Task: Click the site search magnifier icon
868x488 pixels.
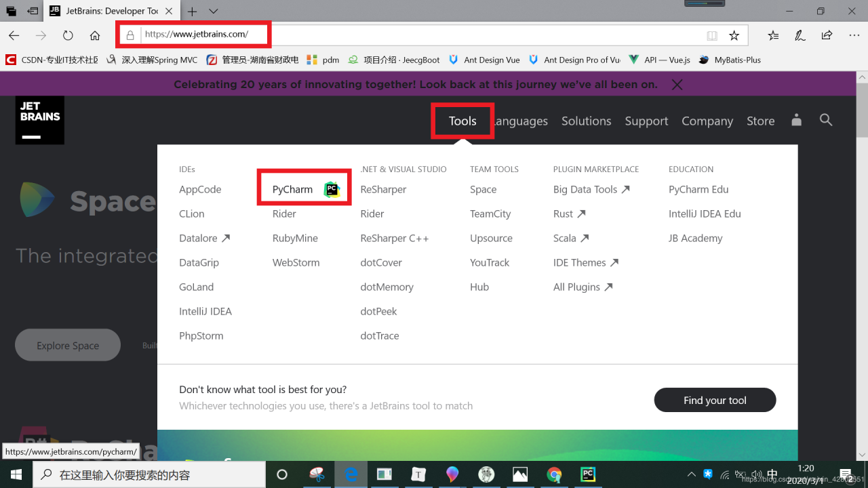Action: click(x=825, y=120)
